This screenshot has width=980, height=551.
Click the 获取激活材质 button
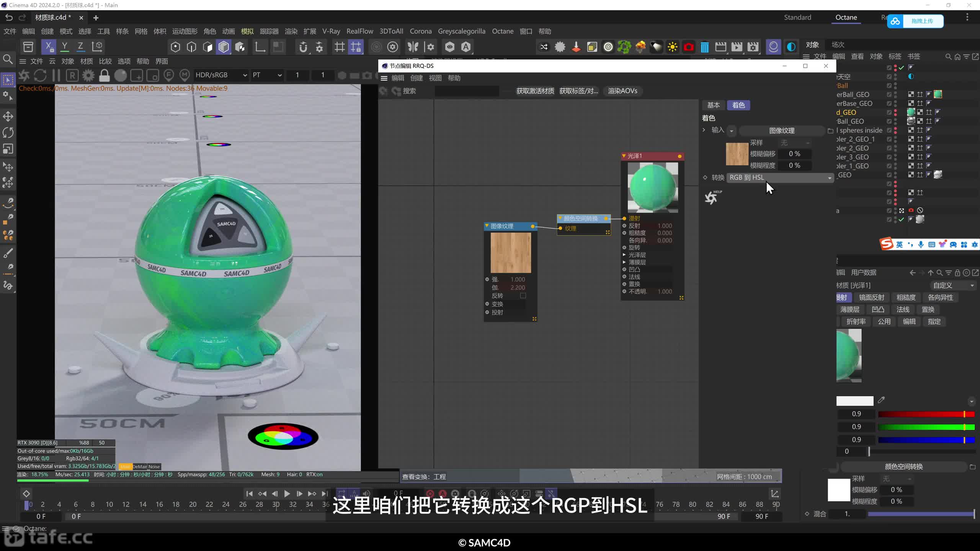tap(535, 91)
